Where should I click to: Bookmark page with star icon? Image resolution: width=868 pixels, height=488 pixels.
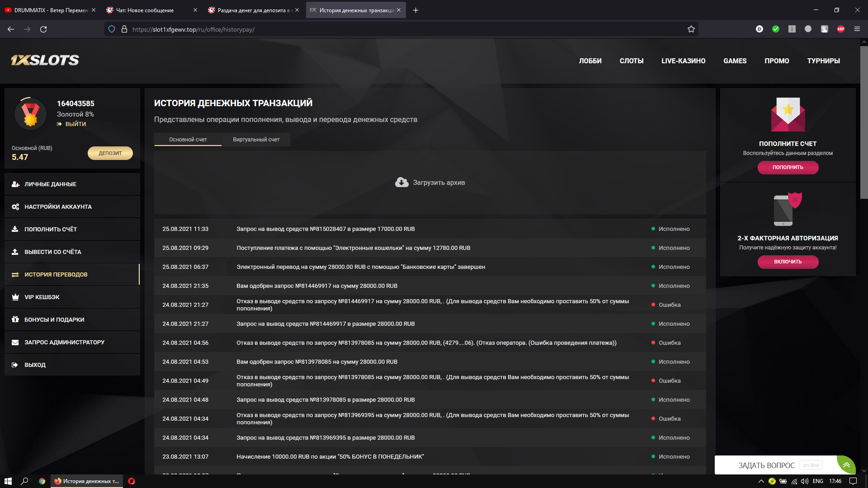point(691,29)
